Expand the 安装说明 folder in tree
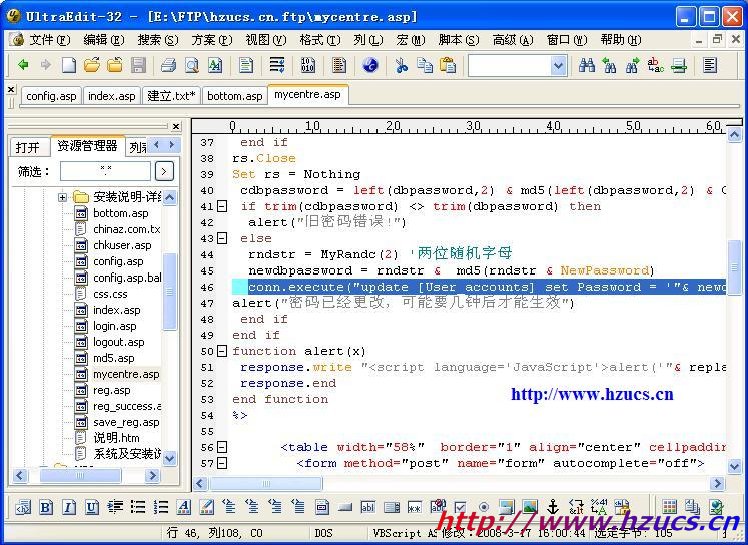Screen dimensions: 748x545 tap(62, 197)
